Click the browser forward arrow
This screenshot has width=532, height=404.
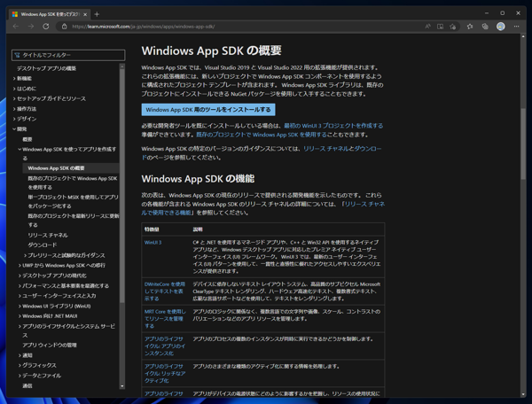click(31, 27)
